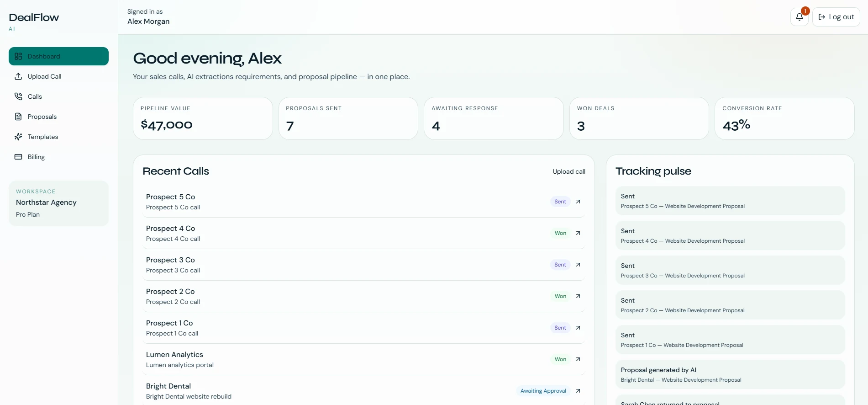Click the Won badge on Prospect 4 Co
This screenshot has height=405, width=868.
[560, 233]
